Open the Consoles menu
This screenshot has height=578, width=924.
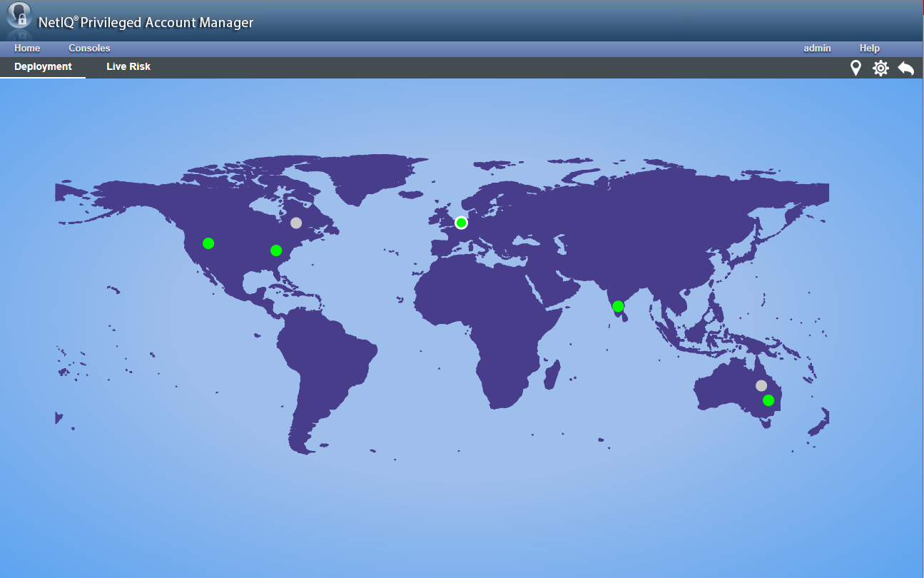tap(89, 49)
